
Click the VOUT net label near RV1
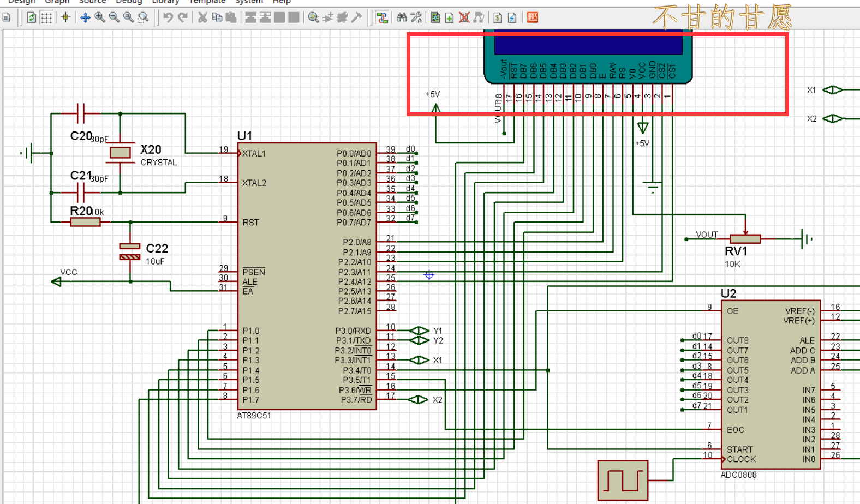[x=707, y=235]
